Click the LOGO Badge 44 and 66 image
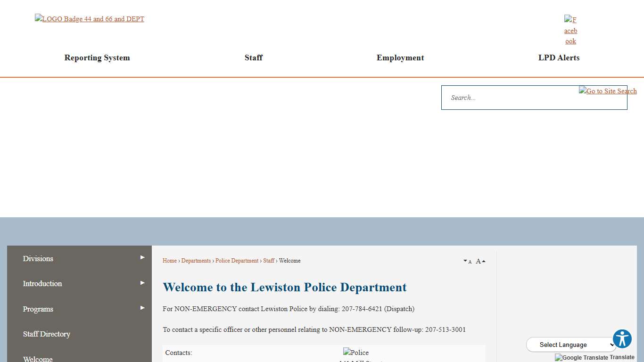The height and width of the screenshot is (362, 644). click(89, 19)
